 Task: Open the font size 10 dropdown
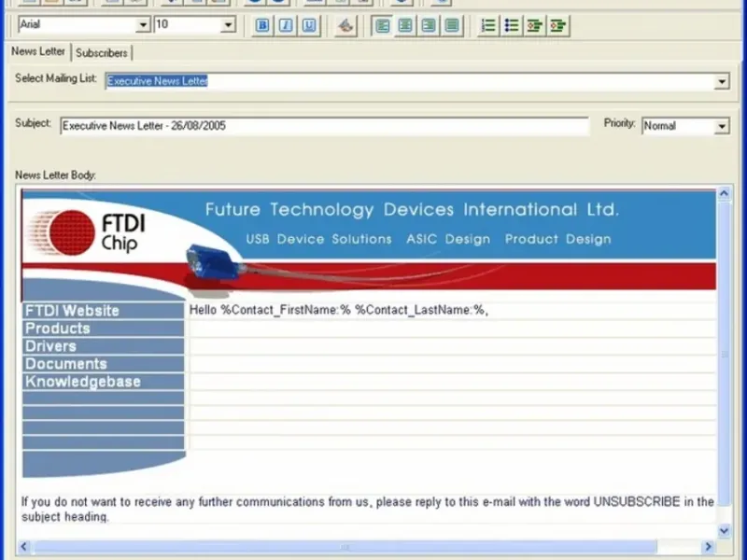(x=228, y=25)
